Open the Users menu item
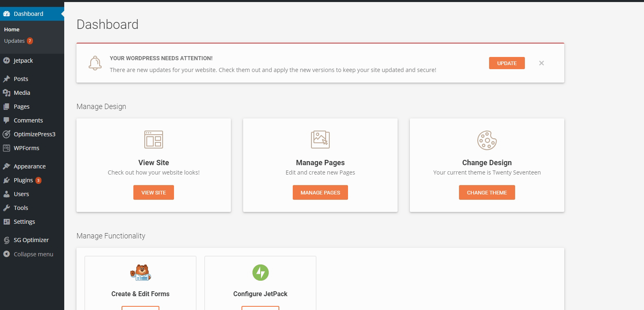 32,194
